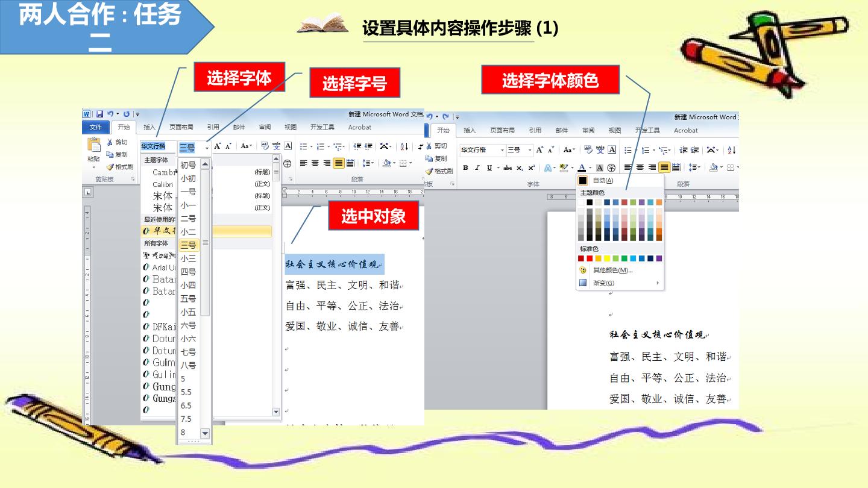Toggle Italic formatting button
Viewport: 868px width, 488px height.
(477, 167)
